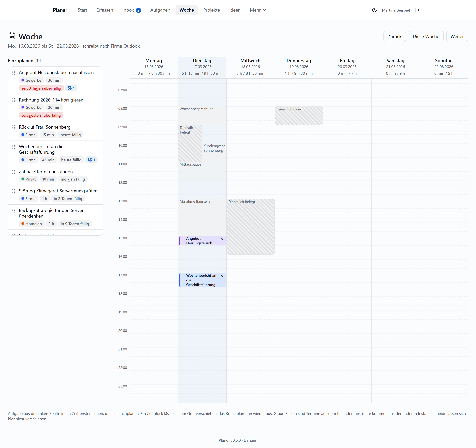Remove the Angebot Heizungstausch time block with its cross
This screenshot has width=476, height=448.
(222, 239)
